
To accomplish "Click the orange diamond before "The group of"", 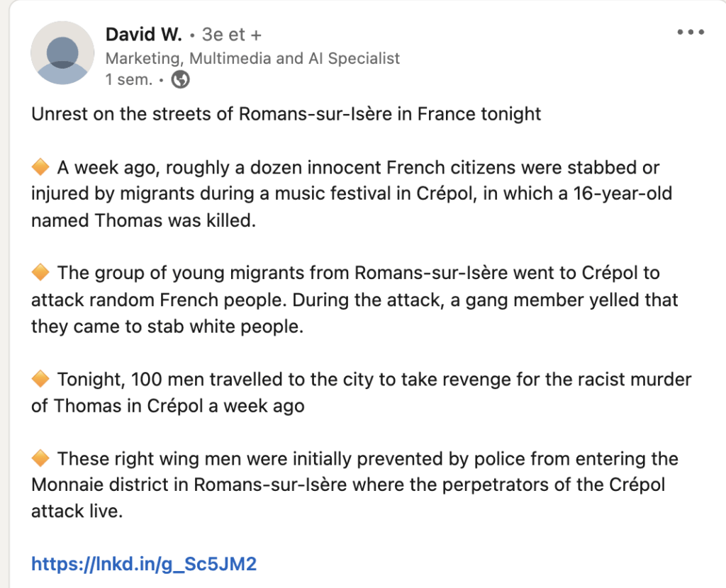I will [41, 273].
